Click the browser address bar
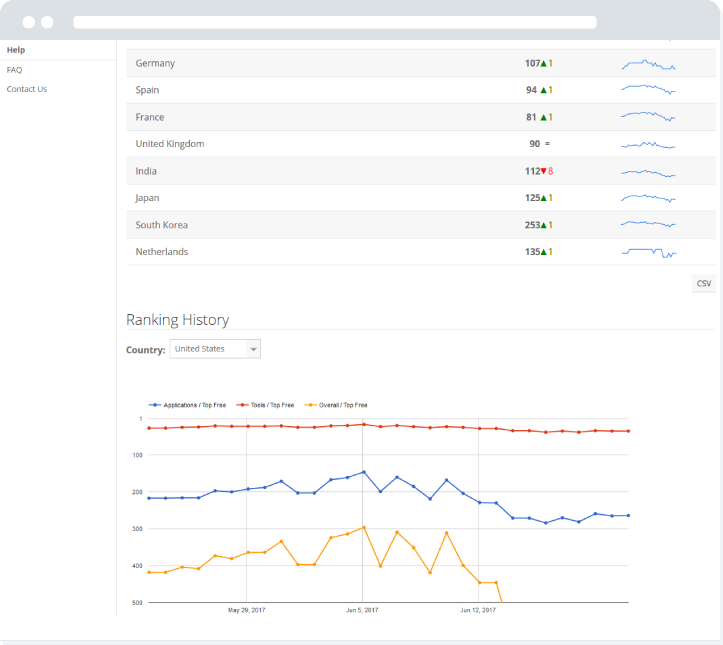The width and height of the screenshot is (723, 645). tap(334, 22)
